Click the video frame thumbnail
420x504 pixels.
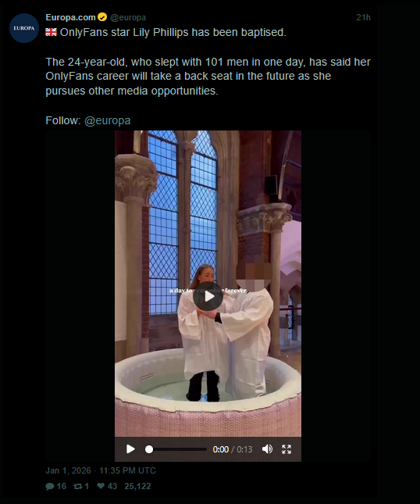(208, 284)
